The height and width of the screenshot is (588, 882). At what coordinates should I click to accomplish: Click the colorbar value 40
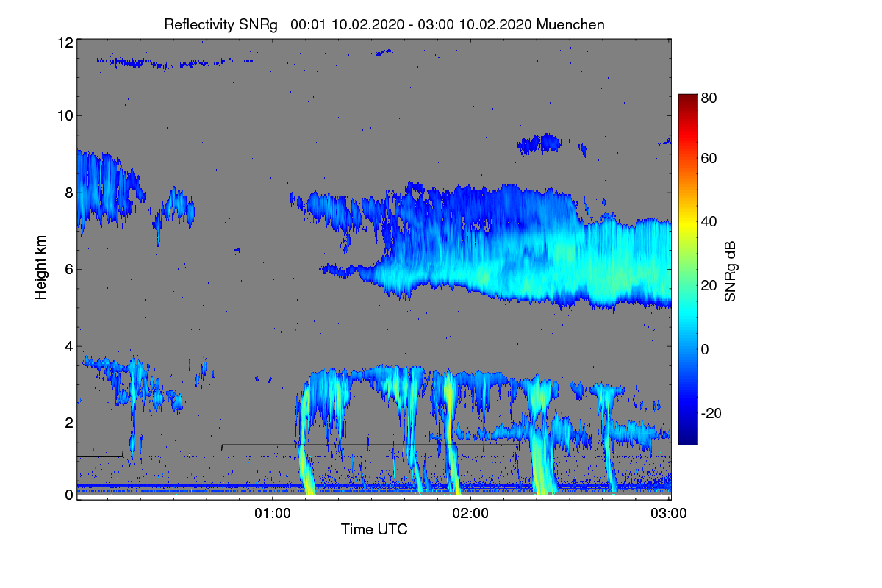[x=709, y=221]
